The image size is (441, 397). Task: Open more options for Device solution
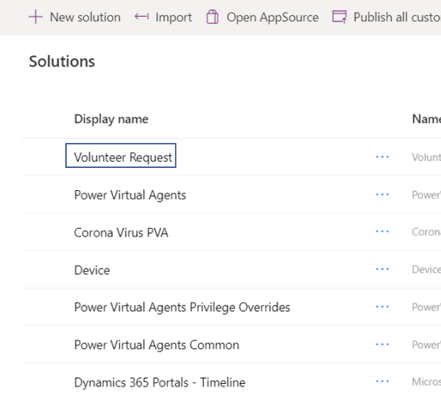tap(382, 269)
